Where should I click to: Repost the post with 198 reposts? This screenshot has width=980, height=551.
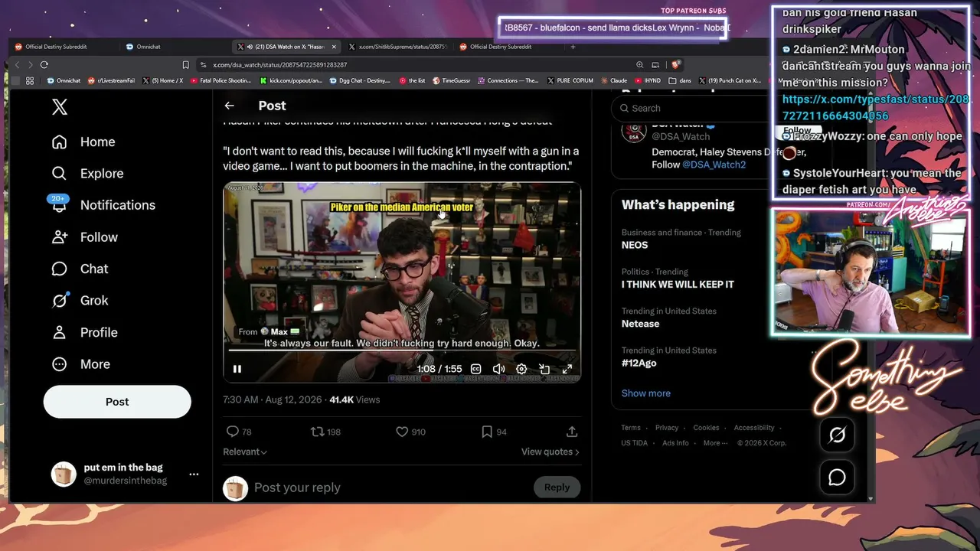pos(325,432)
